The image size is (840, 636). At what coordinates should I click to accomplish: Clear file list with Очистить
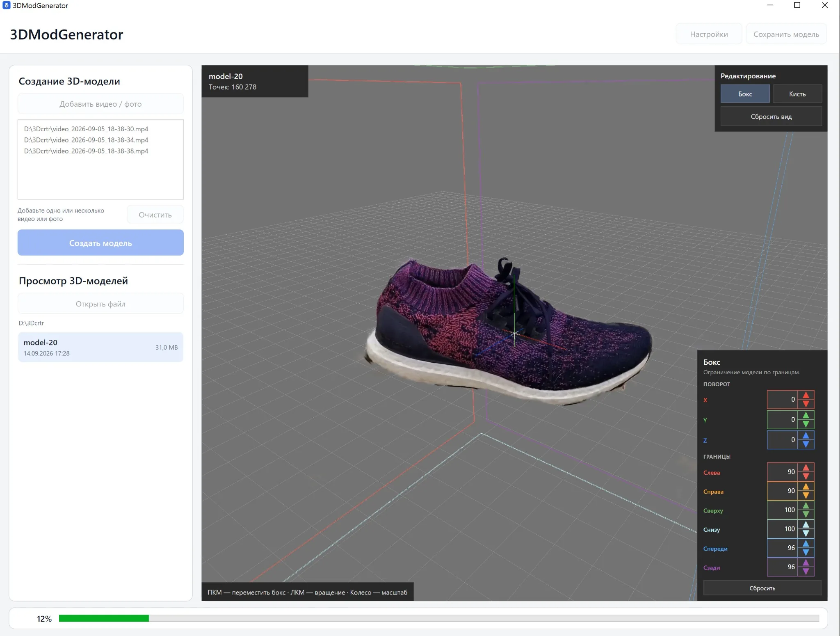(x=155, y=215)
